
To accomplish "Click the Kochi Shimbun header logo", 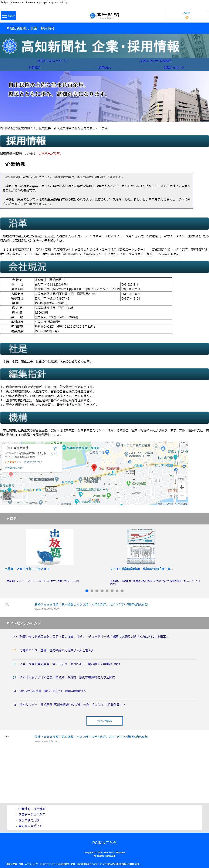I will (104, 15).
